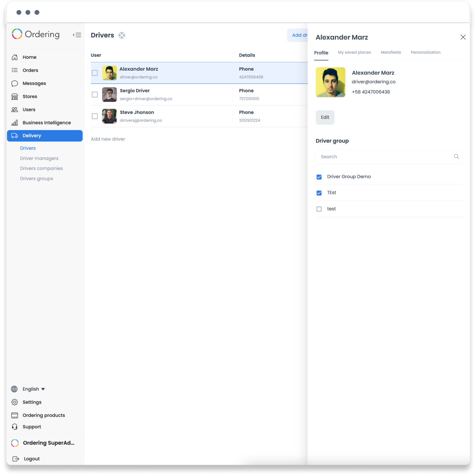
Task: Click the Delivery truck icon
Action: [15, 136]
